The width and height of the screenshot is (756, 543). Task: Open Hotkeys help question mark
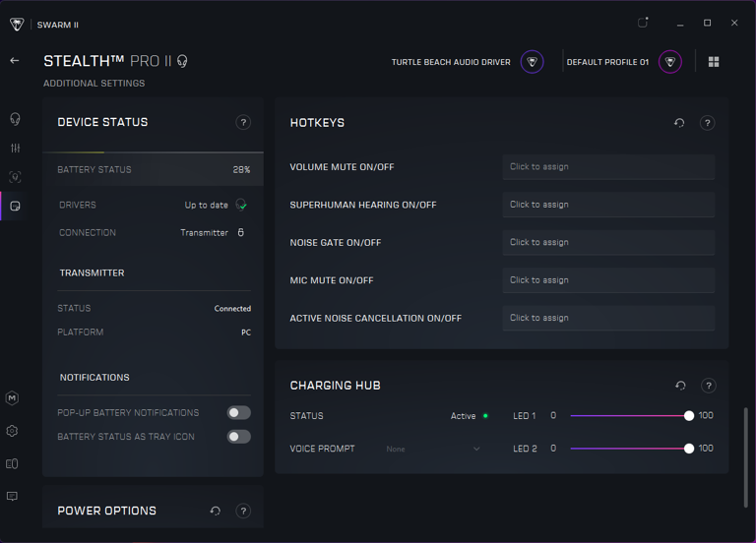coord(708,123)
